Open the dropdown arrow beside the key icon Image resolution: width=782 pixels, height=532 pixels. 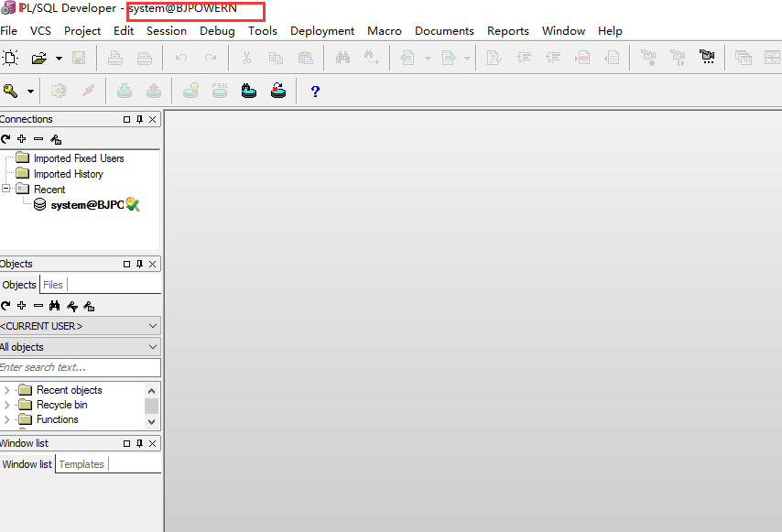pyautogui.click(x=30, y=92)
